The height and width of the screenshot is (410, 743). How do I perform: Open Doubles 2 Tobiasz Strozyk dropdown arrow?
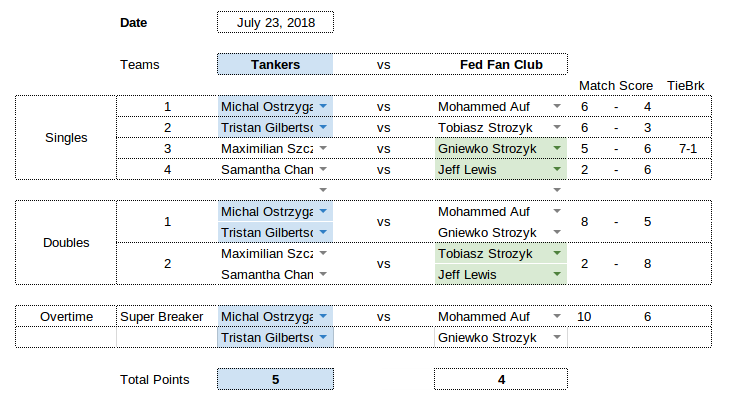[x=557, y=253]
